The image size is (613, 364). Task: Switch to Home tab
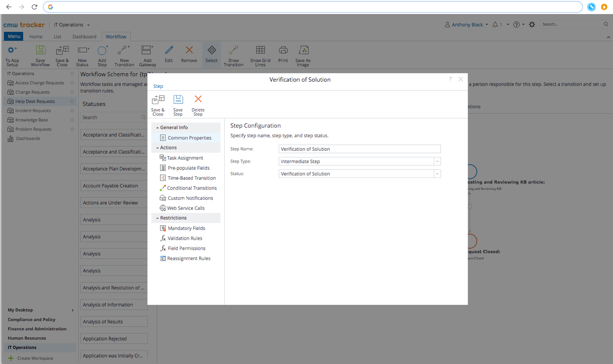[36, 37]
